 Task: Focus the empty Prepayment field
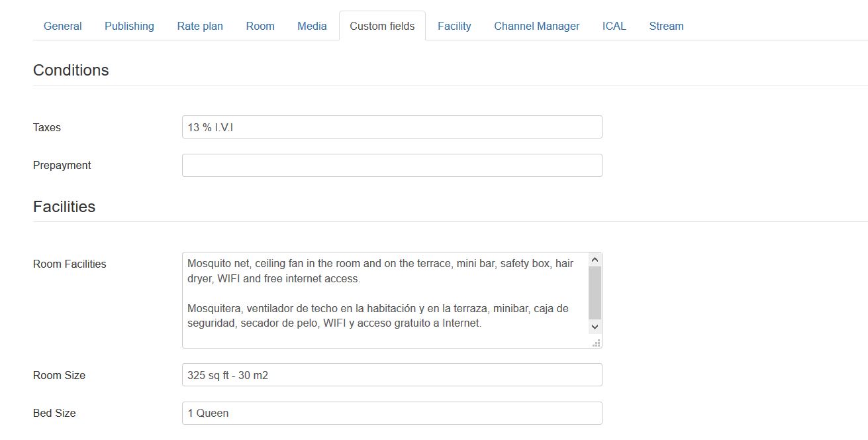[x=392, y=166]
